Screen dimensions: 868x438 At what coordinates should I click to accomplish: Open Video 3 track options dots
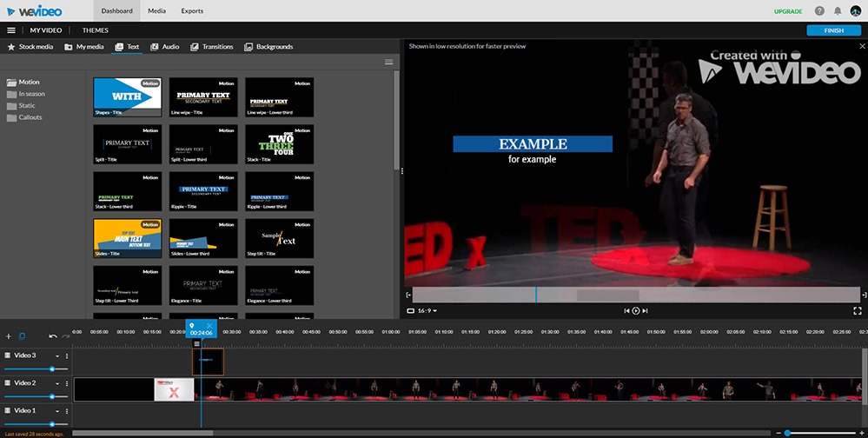point(67,356)
